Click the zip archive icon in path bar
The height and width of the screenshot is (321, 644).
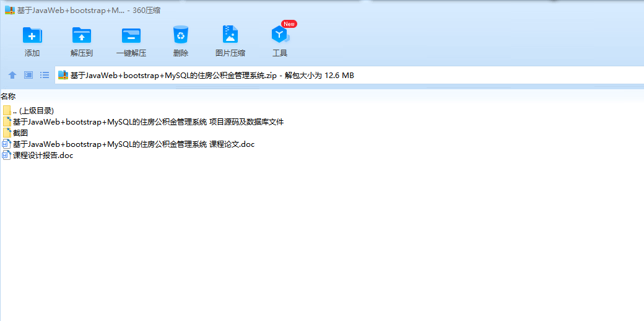coord(63,75)
